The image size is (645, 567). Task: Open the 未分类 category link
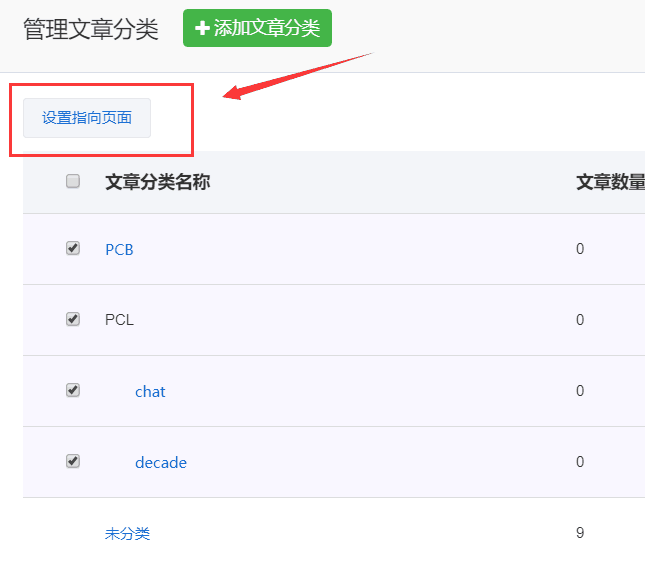127,533
